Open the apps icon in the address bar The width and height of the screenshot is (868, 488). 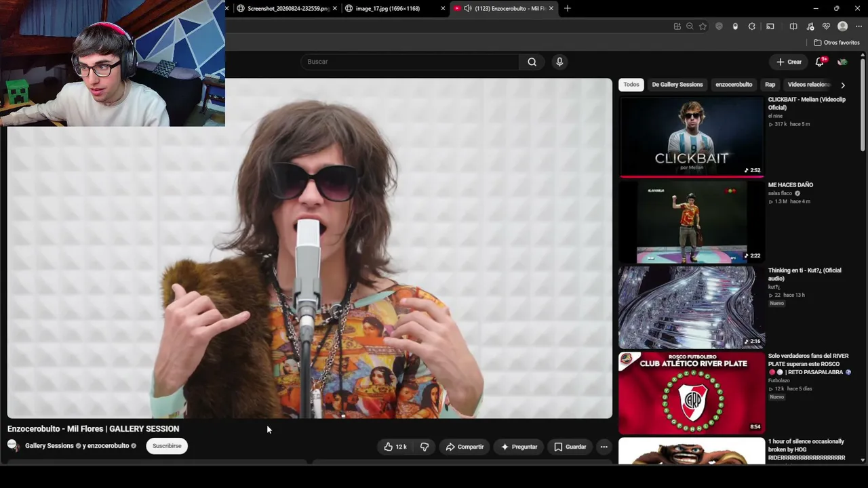[677, 26]
